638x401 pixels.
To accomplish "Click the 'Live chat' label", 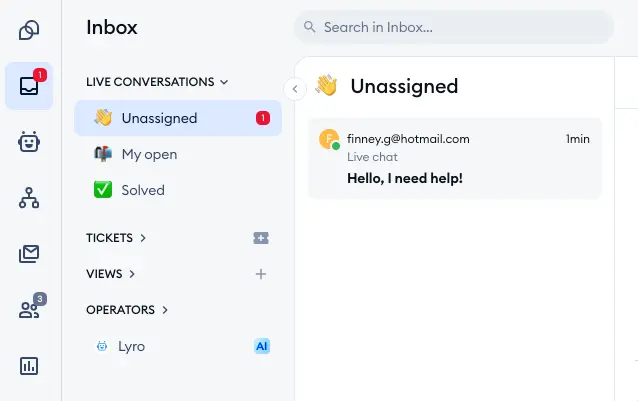I will point(372,157).
